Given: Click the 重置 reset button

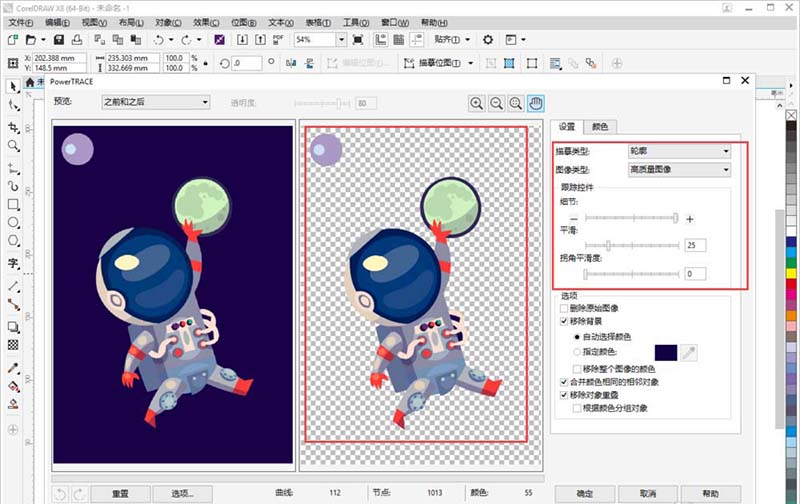Looking at the screenshot, I should coord(120,493).
